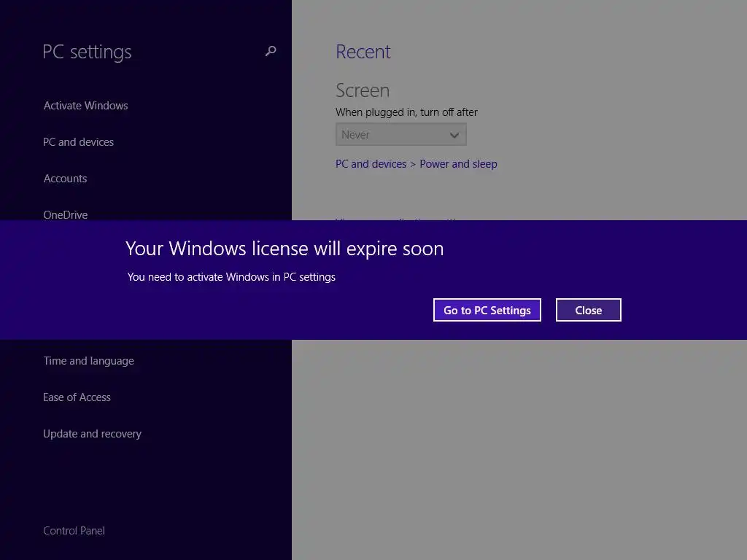Select Accounts in sidebar
The width and height of the screenshot is (747, 560).
point(65,179)
